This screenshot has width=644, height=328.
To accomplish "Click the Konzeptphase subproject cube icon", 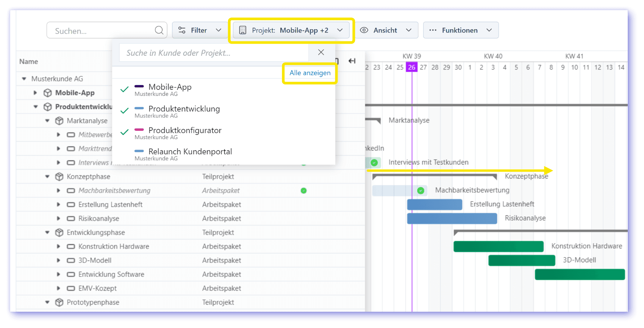I will pyautogui.click(x=59, y=177).
